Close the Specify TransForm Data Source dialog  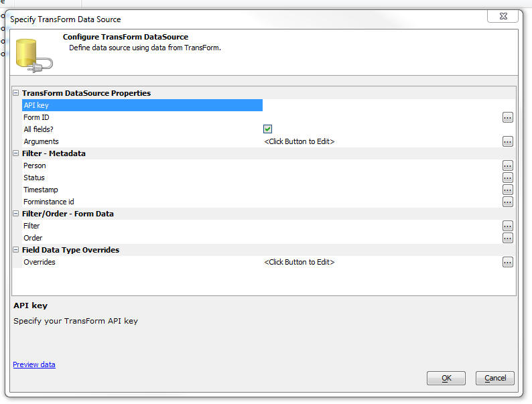pos(503,16)
